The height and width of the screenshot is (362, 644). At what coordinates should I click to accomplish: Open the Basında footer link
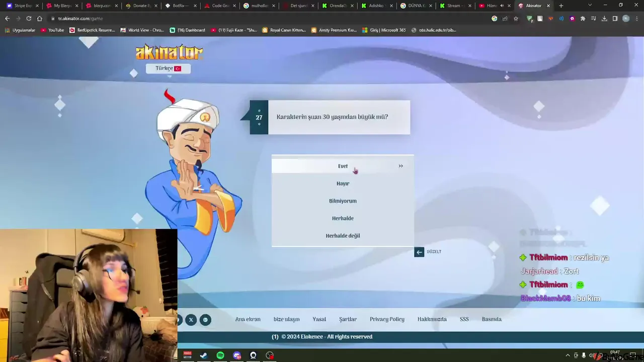tap(492, 319)
